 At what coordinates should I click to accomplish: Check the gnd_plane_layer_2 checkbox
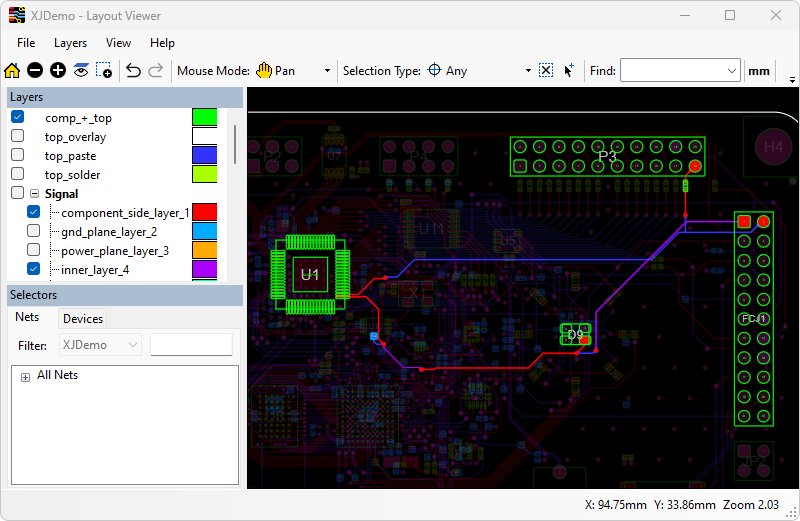(34, 232)
